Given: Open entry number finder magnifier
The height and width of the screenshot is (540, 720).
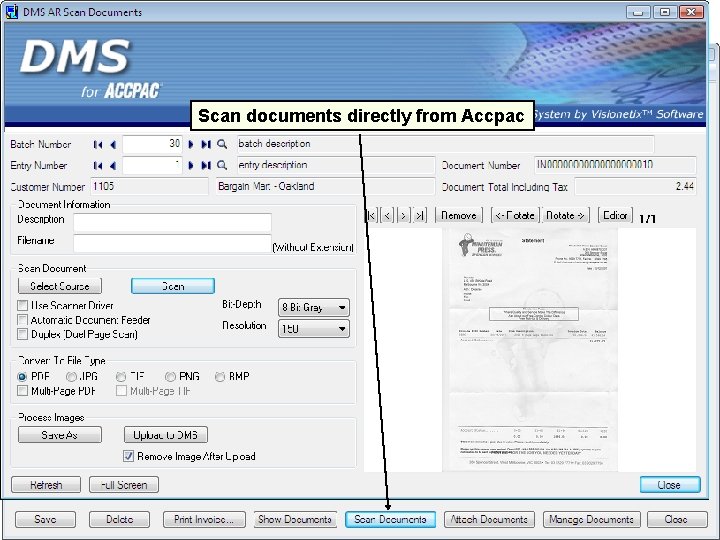Looking at the screenshot, I should tap(222, 165).
